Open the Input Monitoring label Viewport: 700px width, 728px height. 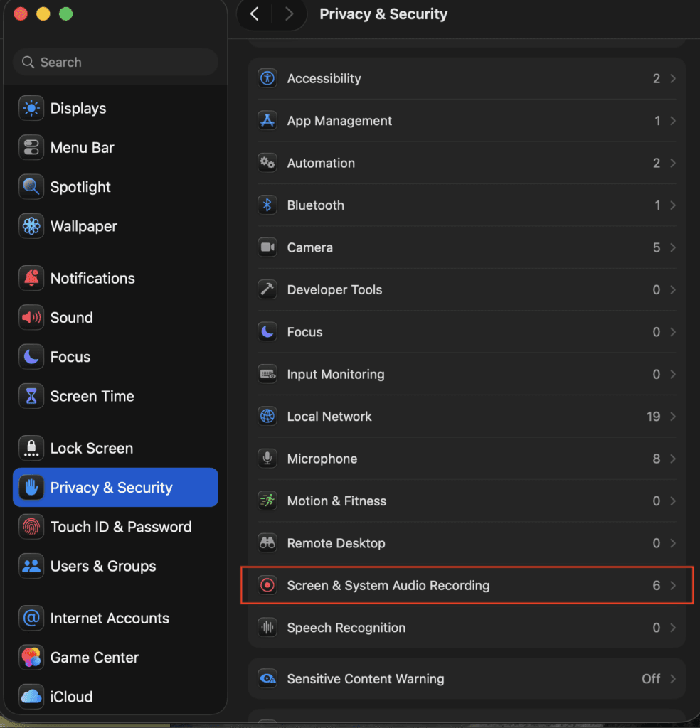(335, 374)
